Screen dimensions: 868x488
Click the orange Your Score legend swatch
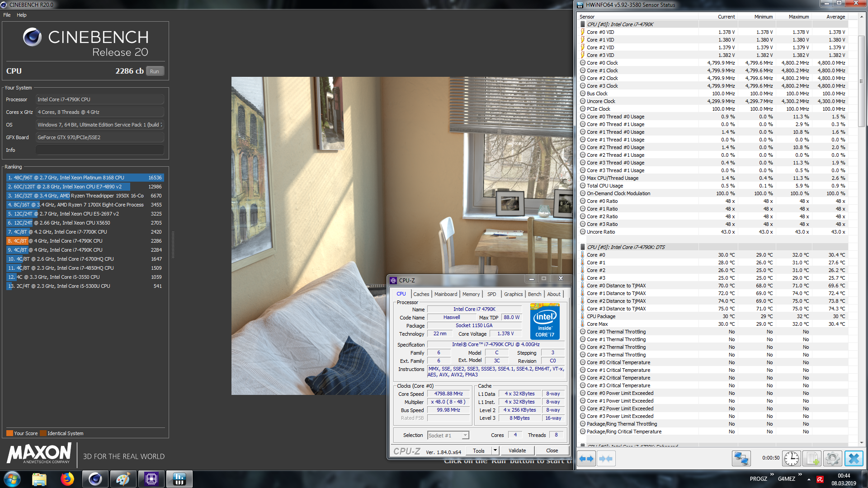pyautogui.click(x=9, y=433)
